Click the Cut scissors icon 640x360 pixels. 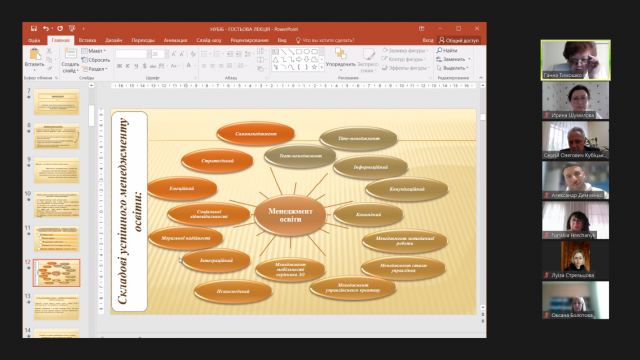point(49,51)
